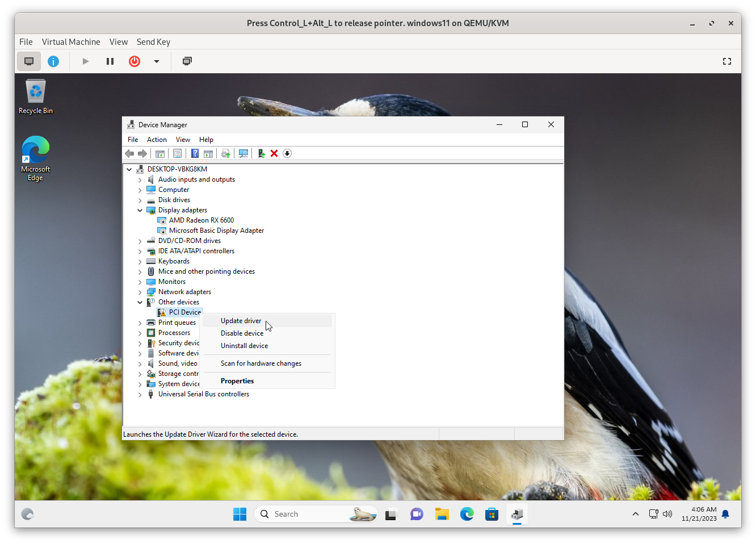756x544 pixels.
Task: Open Device Manager's Help menu
Action: point(206,140)
